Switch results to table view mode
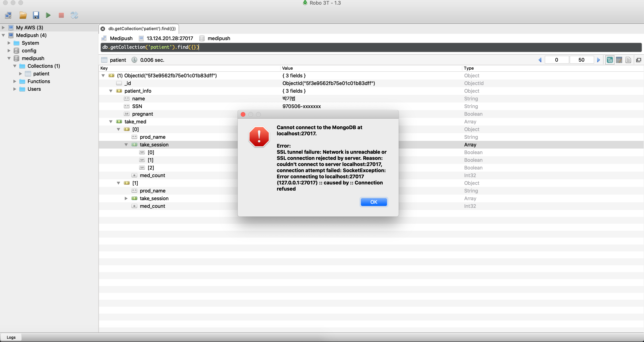The image size is (644, 342). pyautogui.click(x=619, y=60)
